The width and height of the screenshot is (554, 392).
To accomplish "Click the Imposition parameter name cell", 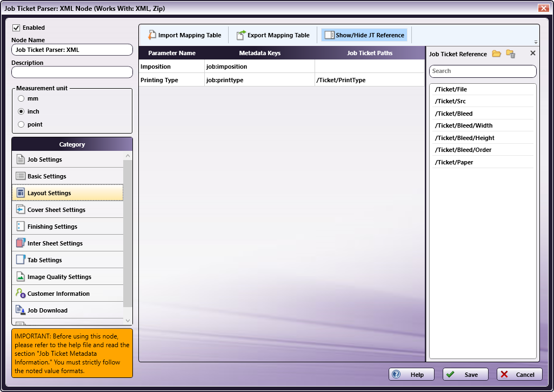I will [172, 67].
